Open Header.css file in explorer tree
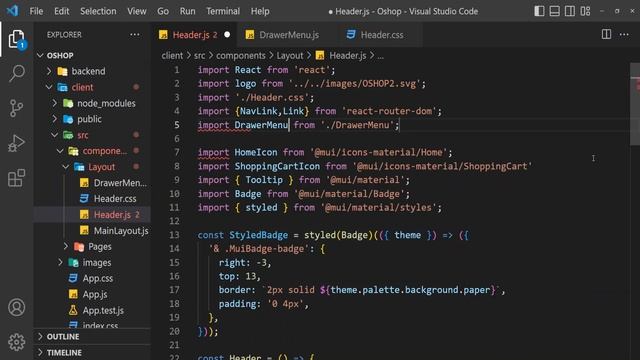 [x=92, y=199]
